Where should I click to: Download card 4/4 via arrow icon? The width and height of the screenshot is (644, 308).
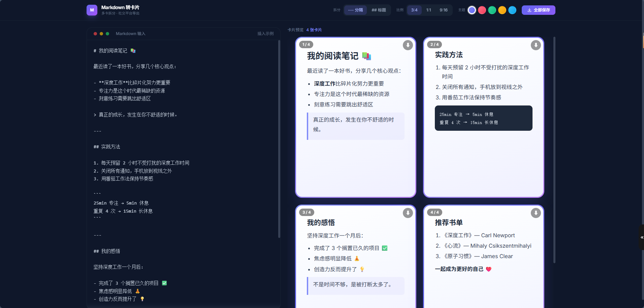point(536,213)
